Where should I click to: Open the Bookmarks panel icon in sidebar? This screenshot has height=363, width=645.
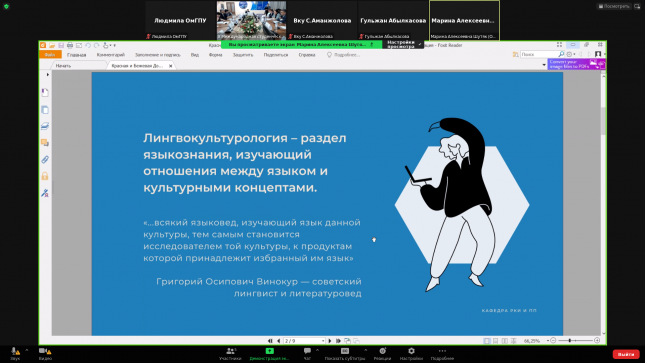pyautogui.click(x=45, y=93)
